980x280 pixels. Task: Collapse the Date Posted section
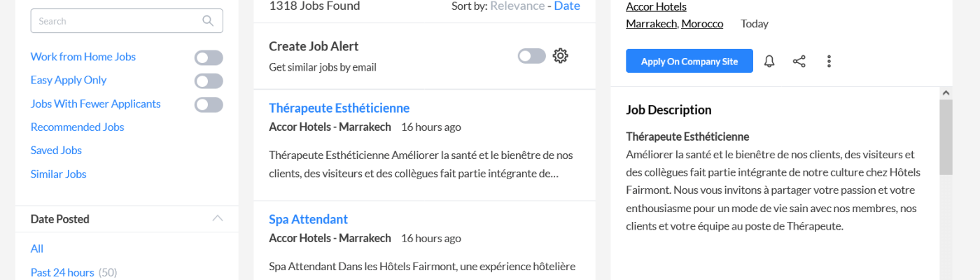coord(218,218)
